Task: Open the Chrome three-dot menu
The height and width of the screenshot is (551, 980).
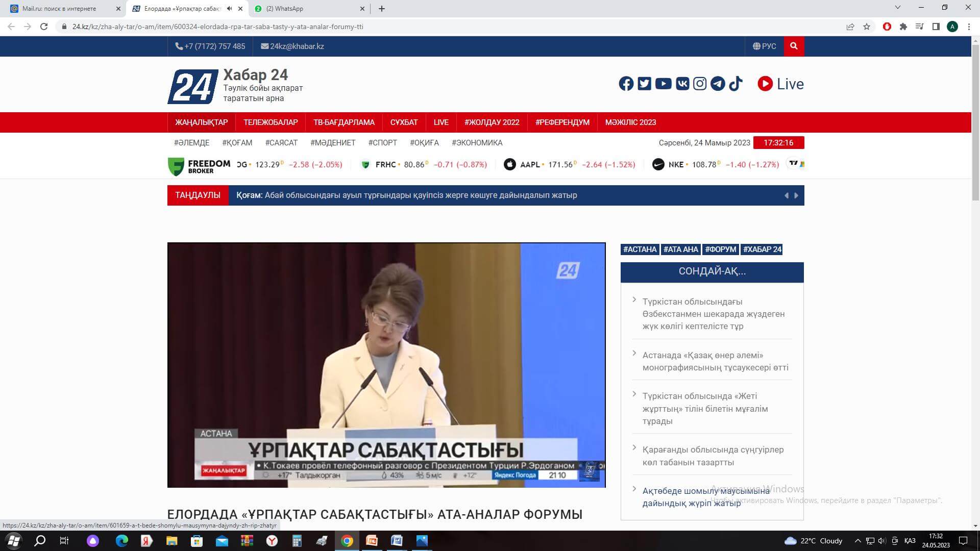Action: [x=969, y=27]
